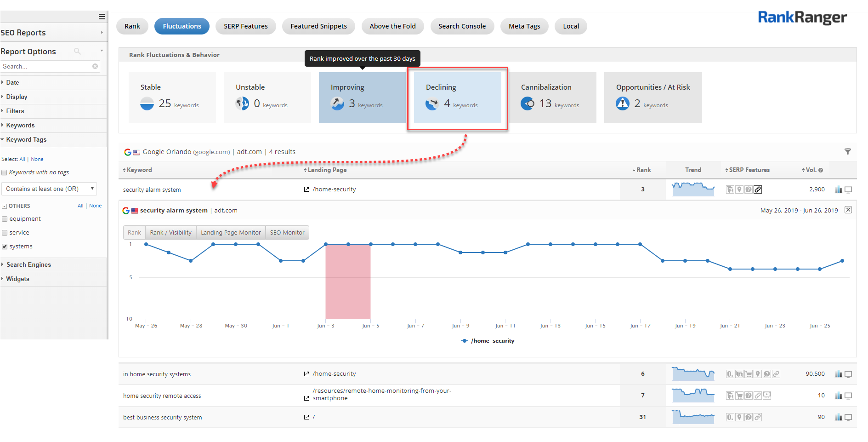The height and width of the screenshot is (442, 868).
Task: Click bar chart icon for security alarm system
Action: 838,189
